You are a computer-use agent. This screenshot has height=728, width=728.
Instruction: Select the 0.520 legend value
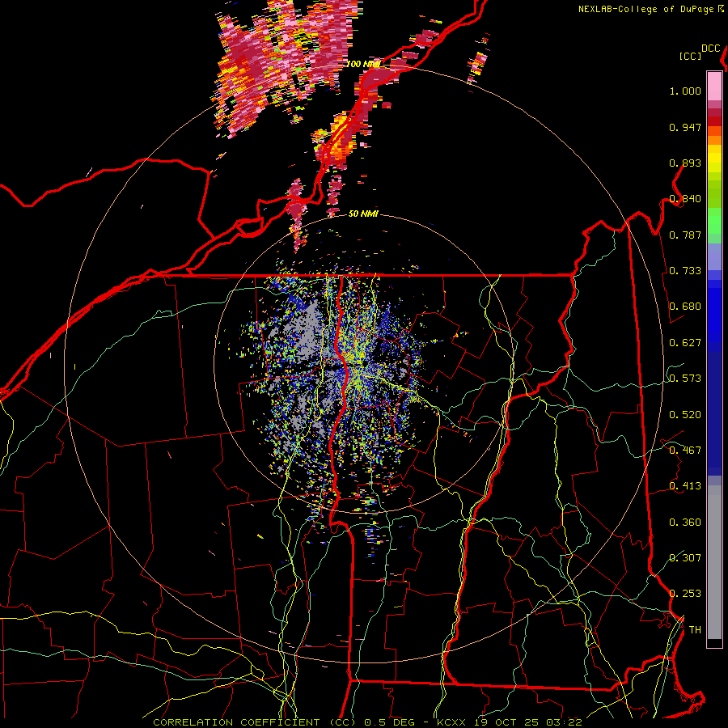coord(685,415)
